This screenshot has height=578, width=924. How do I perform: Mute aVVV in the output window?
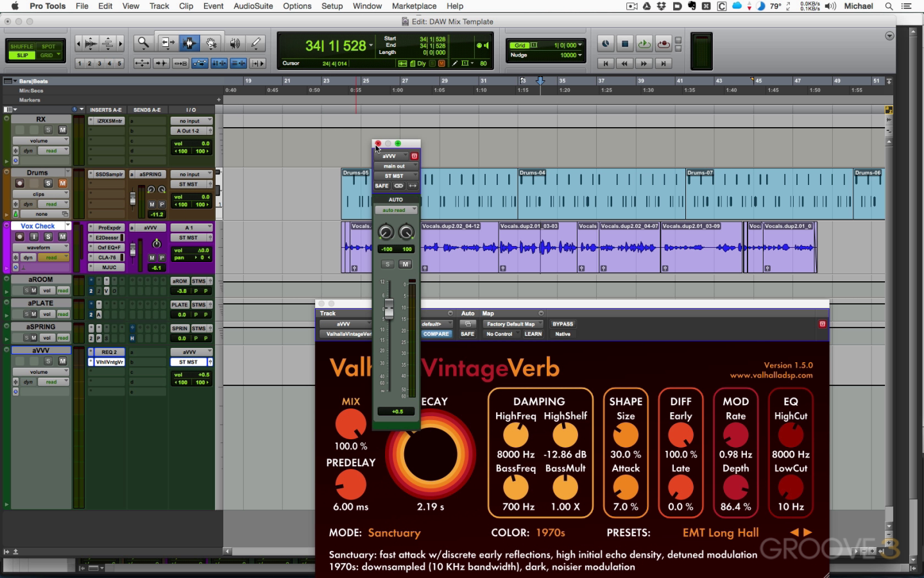point(405,264)
